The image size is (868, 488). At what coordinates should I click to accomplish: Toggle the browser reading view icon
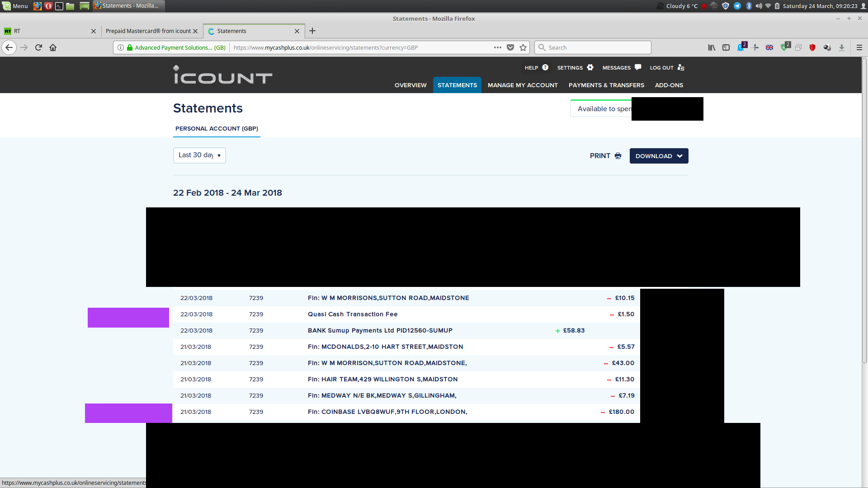tap(726, 47)
